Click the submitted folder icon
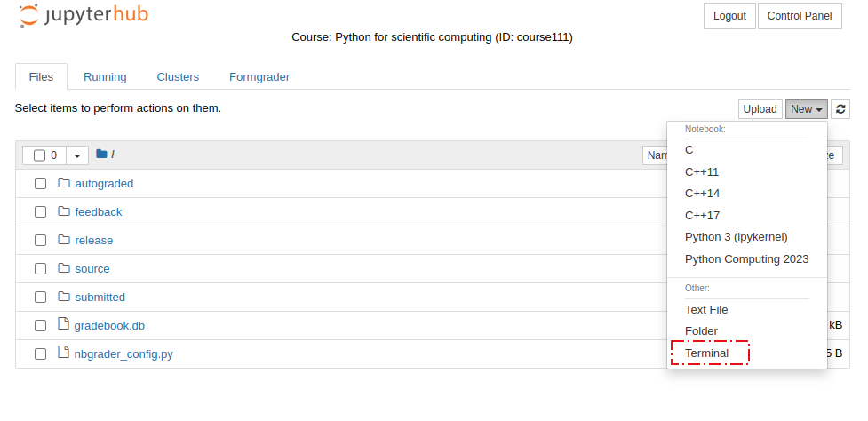The height and width of the screenshot is (421, 868). click(x=64, y=296)
